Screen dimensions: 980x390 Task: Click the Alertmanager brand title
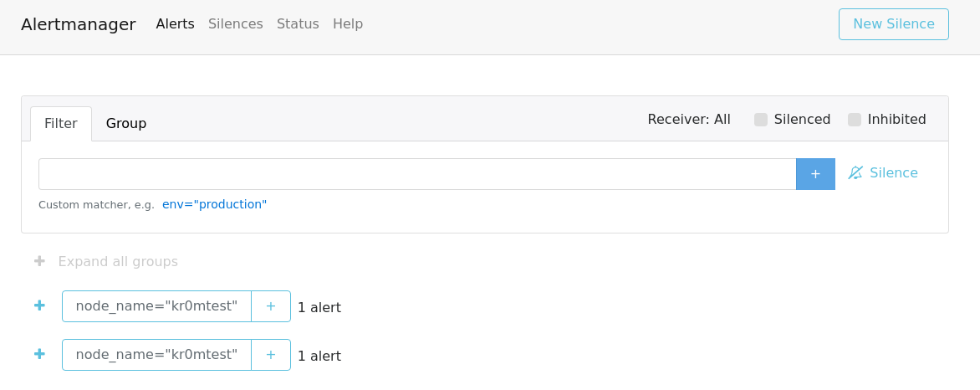pos(79,24)
